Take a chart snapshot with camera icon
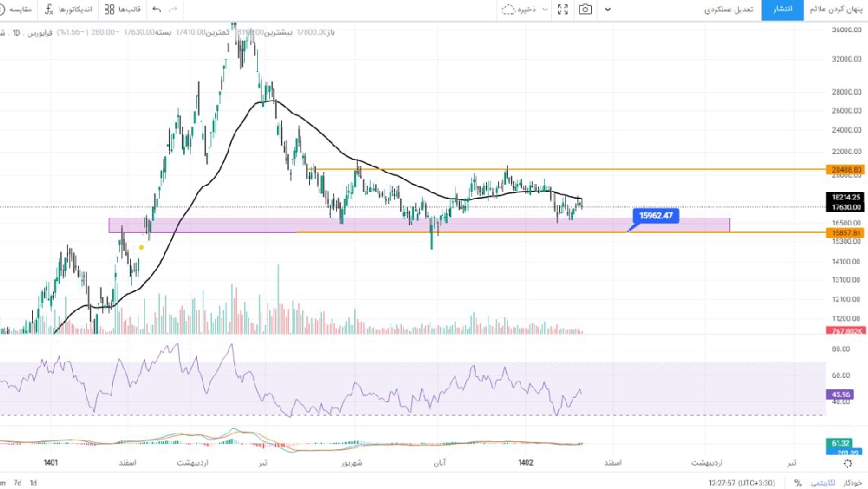Image resolution: width=868 pixels, height=489 pixels. [585, 10]
